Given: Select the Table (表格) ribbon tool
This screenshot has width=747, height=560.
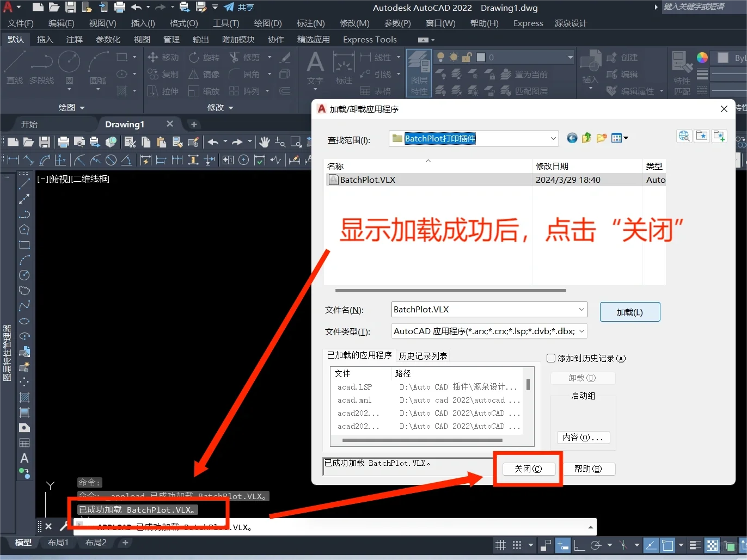Looking at the screenshot, I should pyautogui.click(x=376, y=91).
